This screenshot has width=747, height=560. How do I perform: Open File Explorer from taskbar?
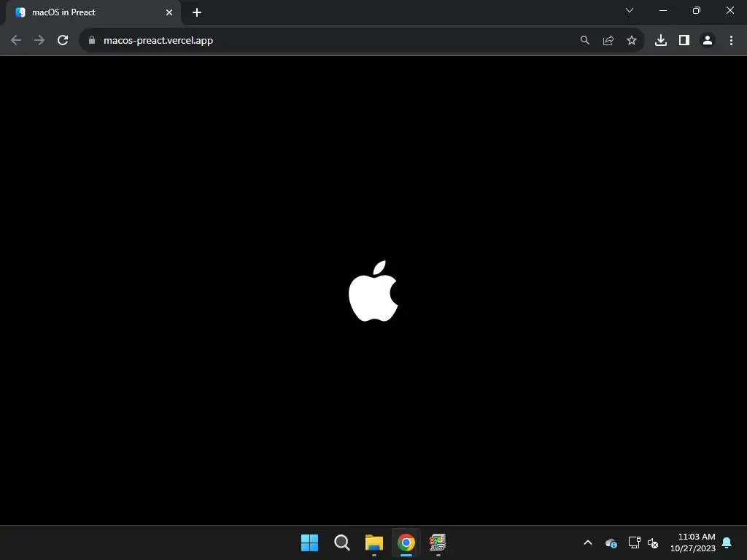[374, 542]
